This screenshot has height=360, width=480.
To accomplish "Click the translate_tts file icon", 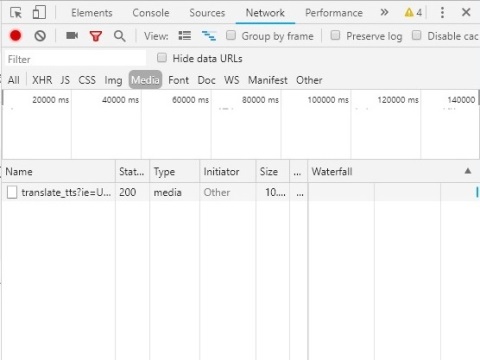I will [x=12, y=192].
